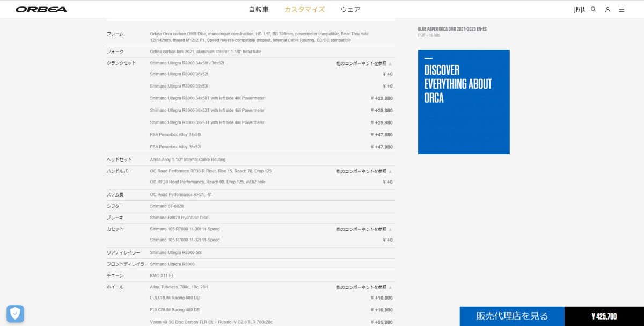The image size is (644, 326).
Task: Click Shimano 105 R7000 11-30t cassette
Action: [x=185, y=229]
